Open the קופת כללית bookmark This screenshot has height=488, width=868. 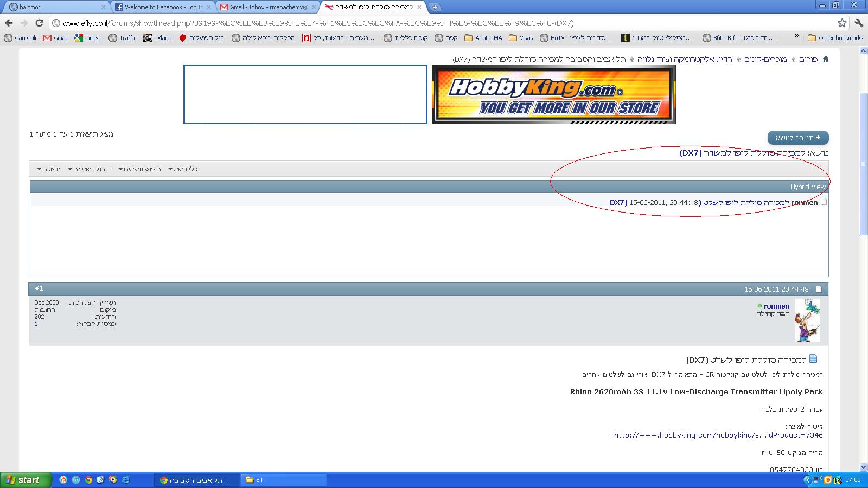tap(406, 38)
